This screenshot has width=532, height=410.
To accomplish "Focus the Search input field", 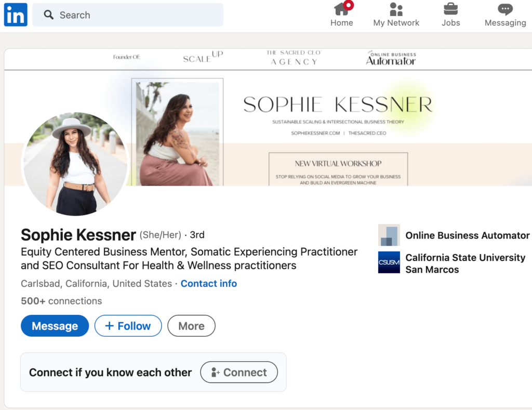I will (128, 15).
